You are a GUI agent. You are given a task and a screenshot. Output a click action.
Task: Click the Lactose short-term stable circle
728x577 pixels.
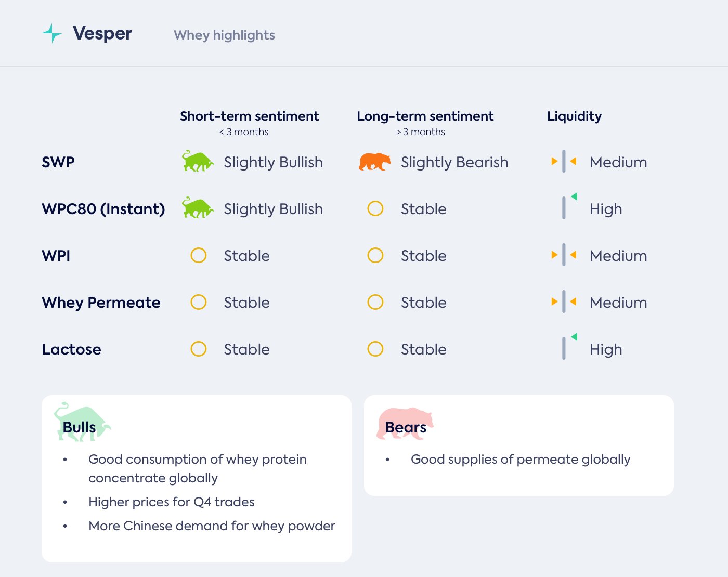(199, 349)
